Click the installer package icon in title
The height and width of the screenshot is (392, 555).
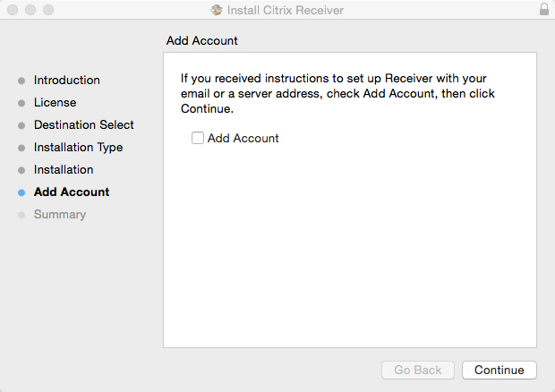217,10
